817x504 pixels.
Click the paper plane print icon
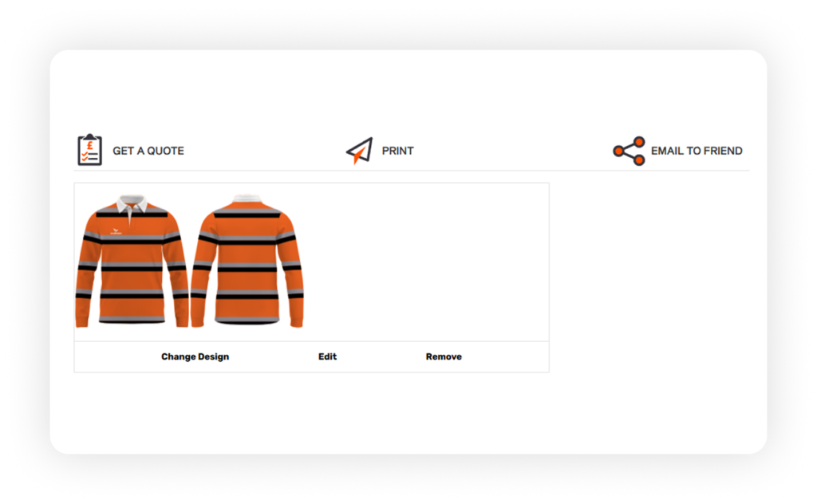[x=360, y=151]
